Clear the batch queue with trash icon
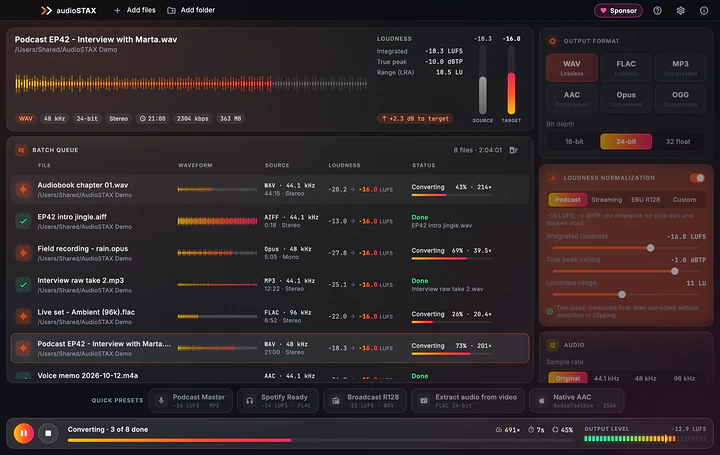 (x=513, y=150)
